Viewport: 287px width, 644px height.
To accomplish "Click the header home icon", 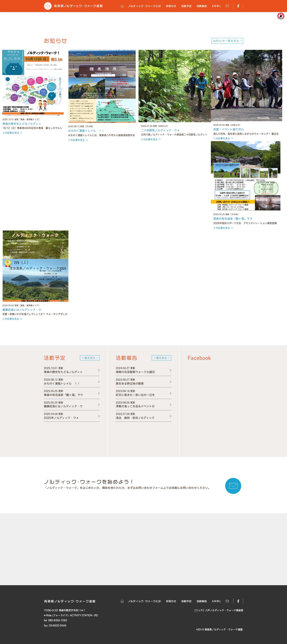I will click(122, 6).
